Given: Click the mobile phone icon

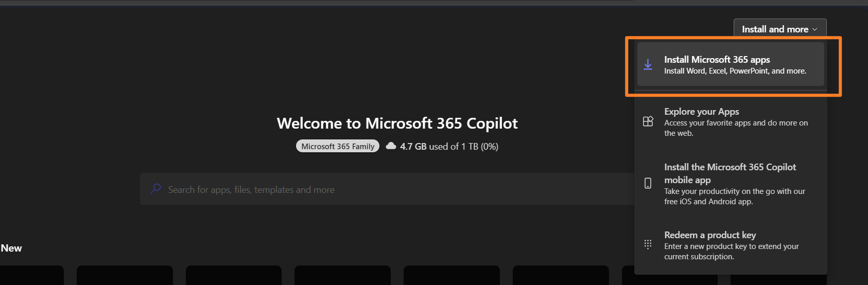Looking at the screenshot, I should coord(648,183).
